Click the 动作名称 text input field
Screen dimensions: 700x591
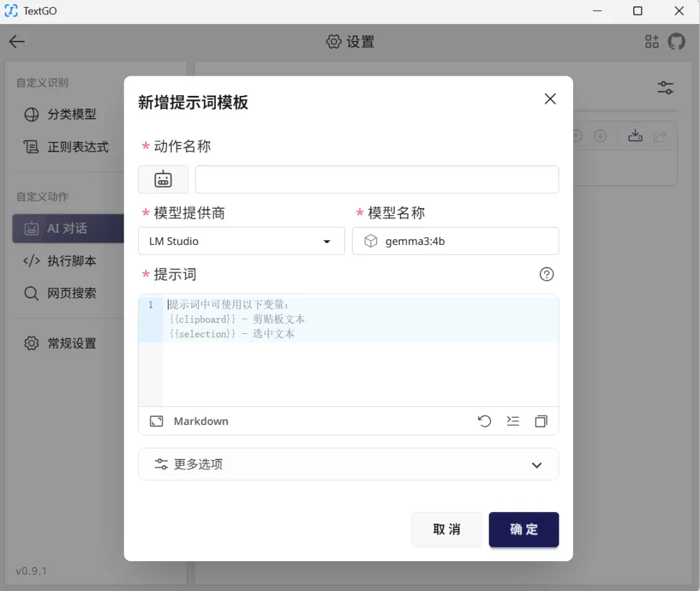[377, 180]
